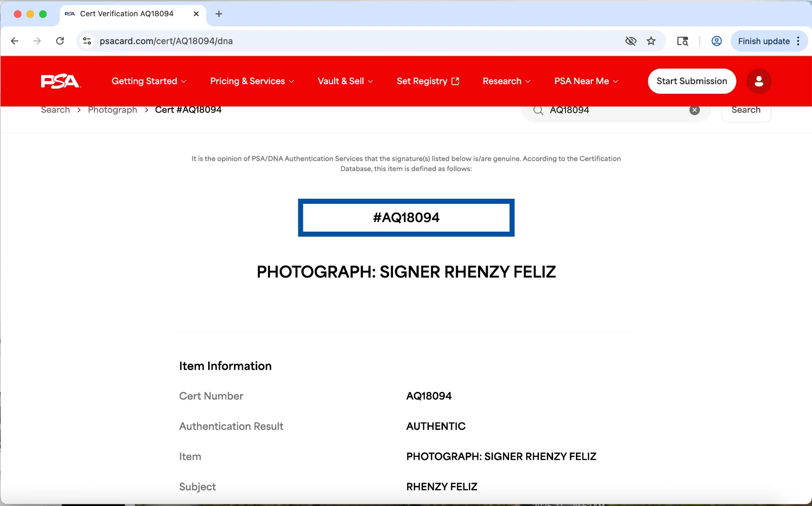Click the address bar URL
This screenshot has width=812, height=506.
click(x=166, y=41)
